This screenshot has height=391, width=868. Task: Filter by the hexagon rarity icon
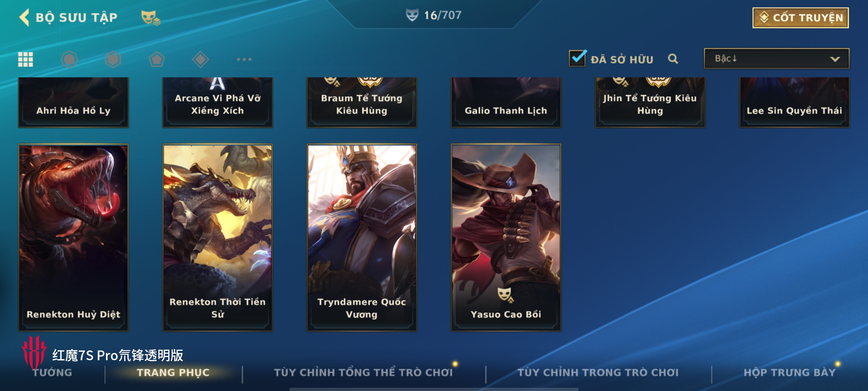tap(113, 59)
